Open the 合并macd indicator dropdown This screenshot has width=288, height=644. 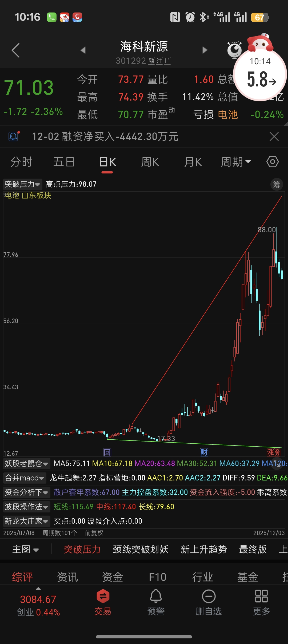coord(25,478)
